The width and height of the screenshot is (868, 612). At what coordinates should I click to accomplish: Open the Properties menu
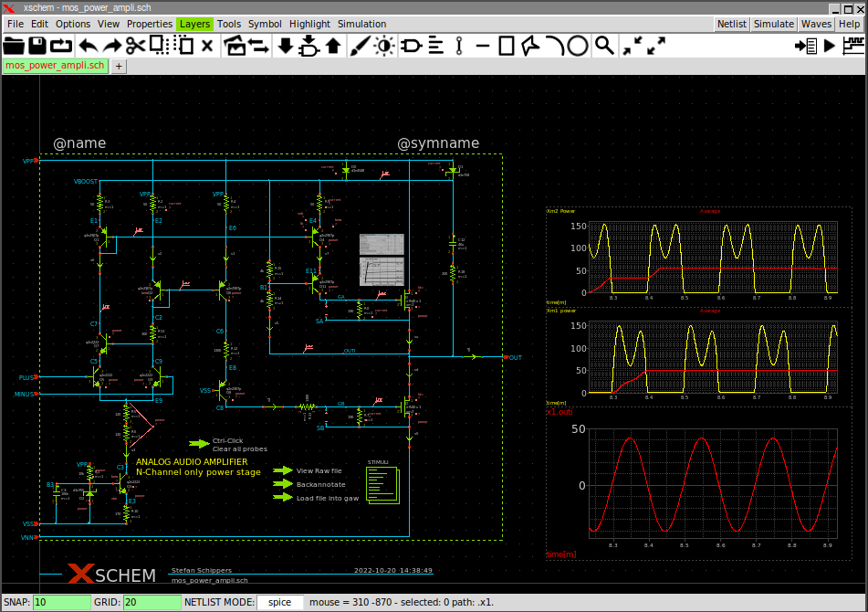click(x=150, y=24)
